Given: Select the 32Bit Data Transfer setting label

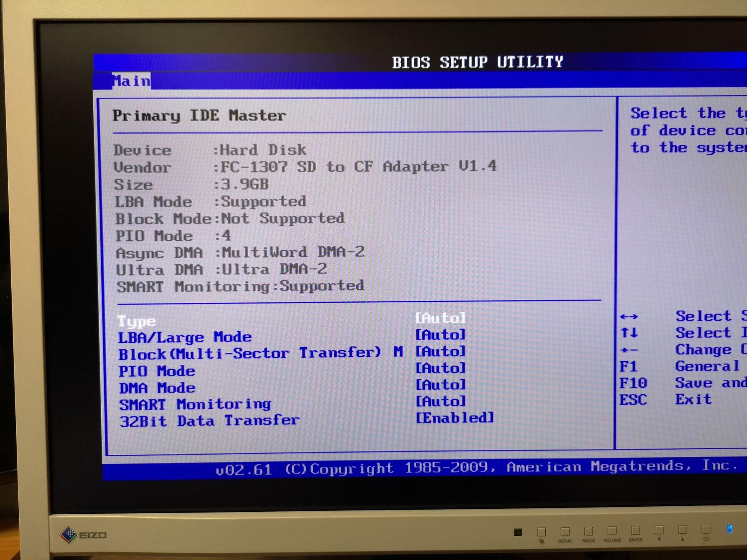Looking at the screenshot, I should point(210,421).
